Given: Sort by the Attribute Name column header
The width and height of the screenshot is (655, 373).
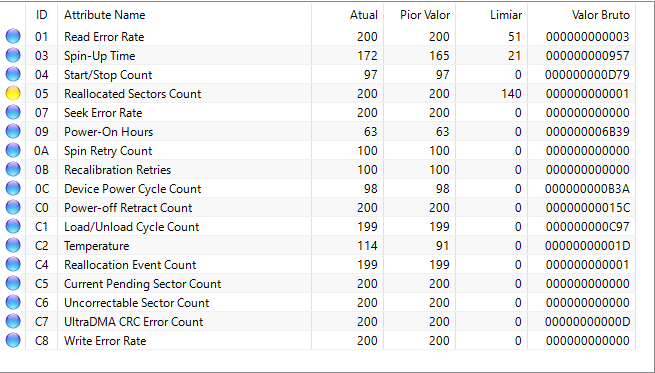Looking at the screenshot, I should (184, 15).
